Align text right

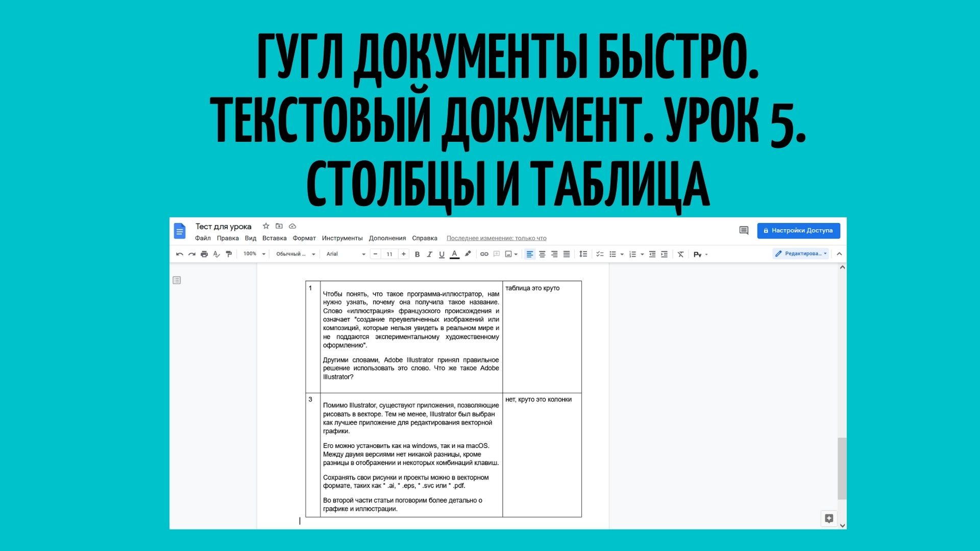pyautogui.click(x=554, y=254)
